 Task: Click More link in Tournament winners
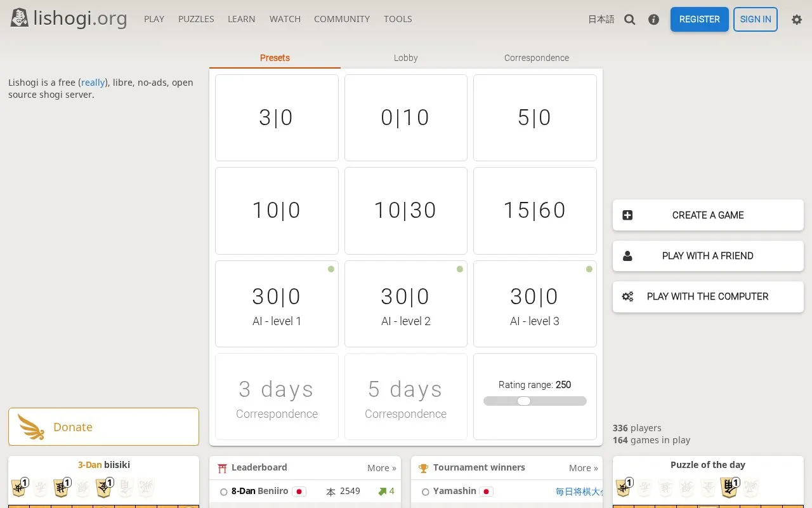coord(584,468)
